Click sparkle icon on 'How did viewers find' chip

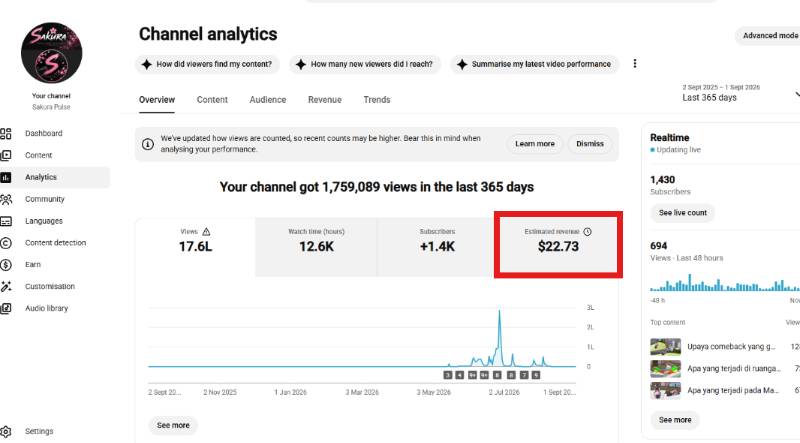coord(147,64)
